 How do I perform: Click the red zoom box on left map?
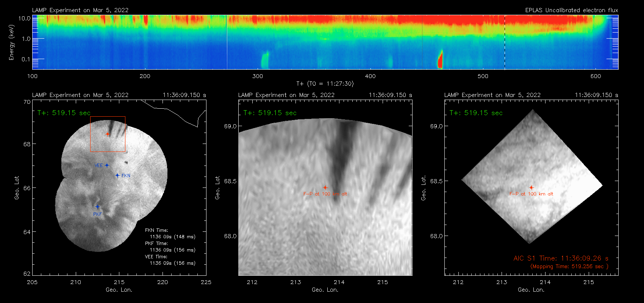coord(108,134)
